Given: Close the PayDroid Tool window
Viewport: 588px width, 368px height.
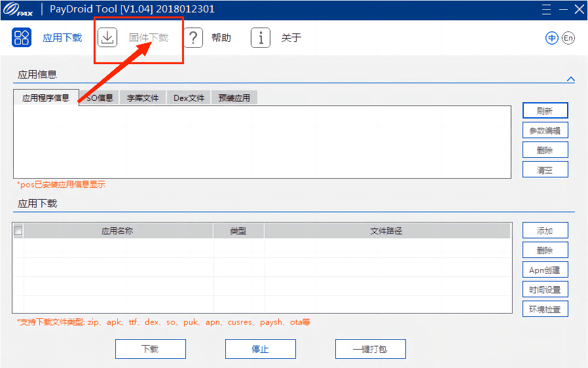Looking at the screenshot, I should point(579,9).
